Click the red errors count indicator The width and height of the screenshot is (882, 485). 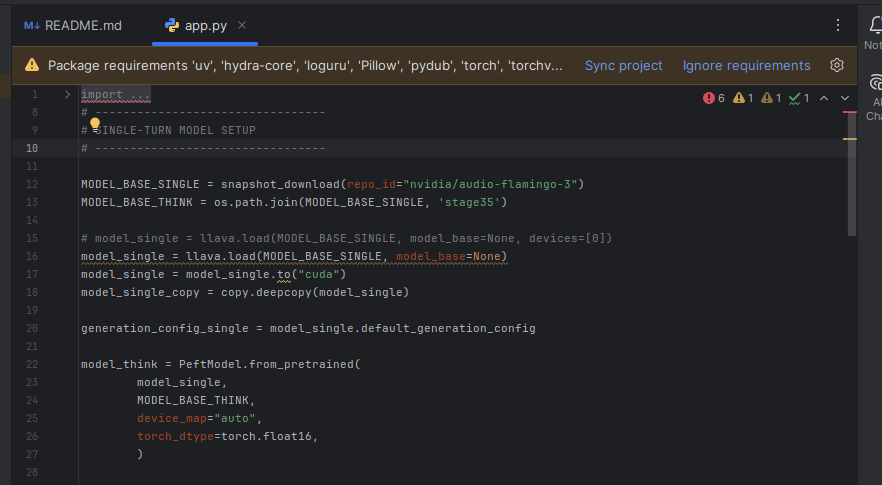(714, 98)
